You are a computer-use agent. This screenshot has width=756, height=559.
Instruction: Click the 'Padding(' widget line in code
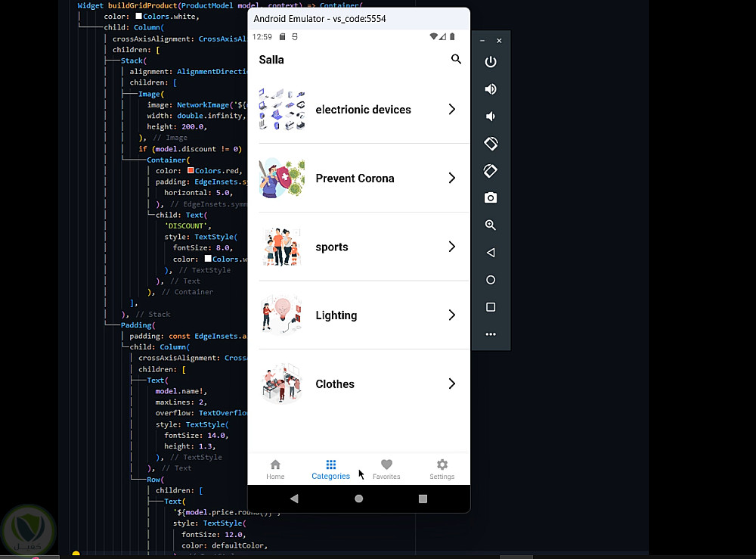(x=138, y=325)
